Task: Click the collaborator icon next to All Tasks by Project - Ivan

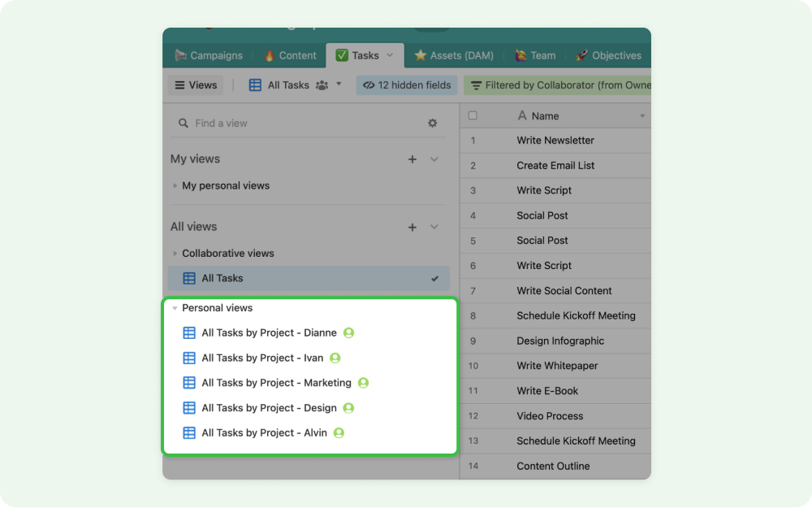Action: 335,358
